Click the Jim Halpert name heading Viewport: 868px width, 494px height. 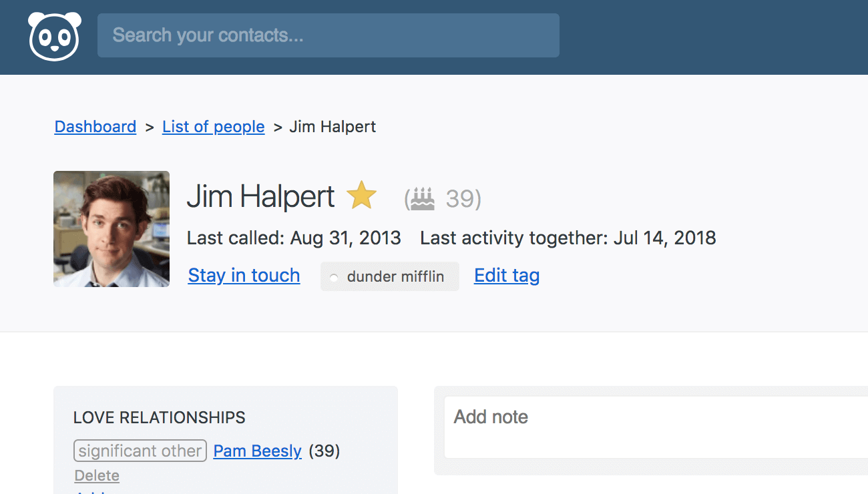click(x=260, y=197)
